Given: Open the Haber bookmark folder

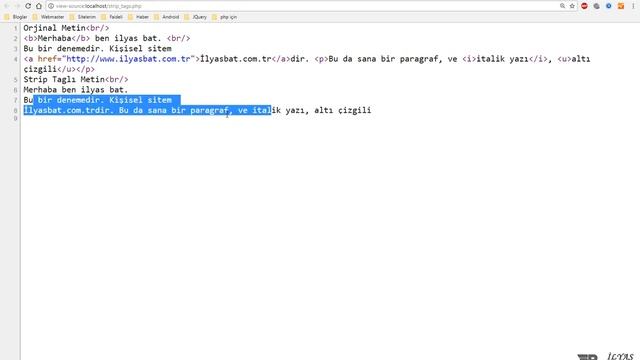Looking at the screenshot, I should (x=139, y=17).
